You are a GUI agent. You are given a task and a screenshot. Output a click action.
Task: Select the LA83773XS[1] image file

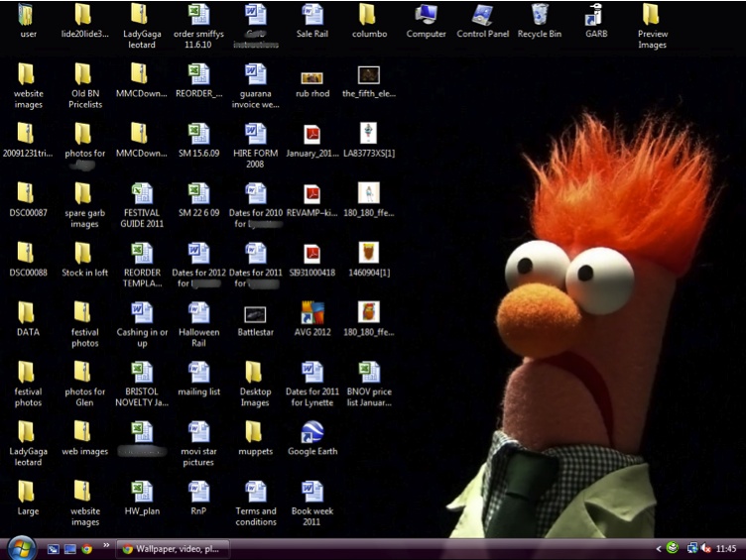point(369,141)
